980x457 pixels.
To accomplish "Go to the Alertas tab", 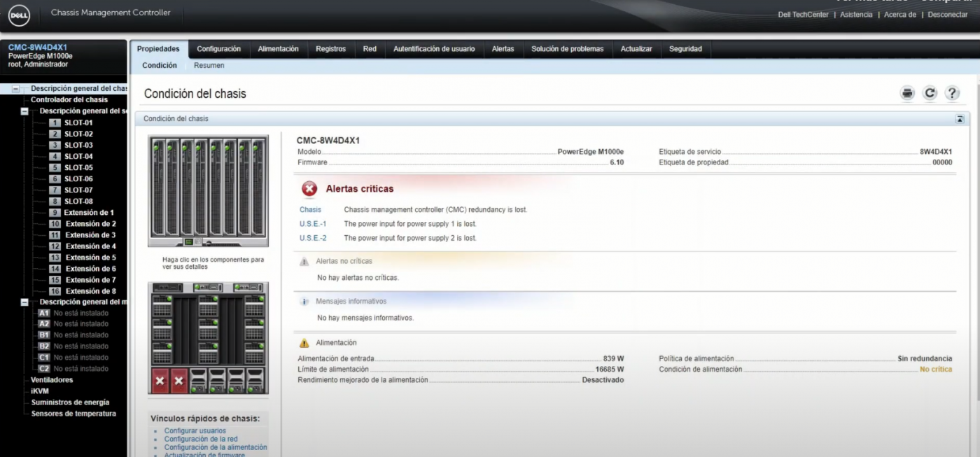I will [503, 49].
